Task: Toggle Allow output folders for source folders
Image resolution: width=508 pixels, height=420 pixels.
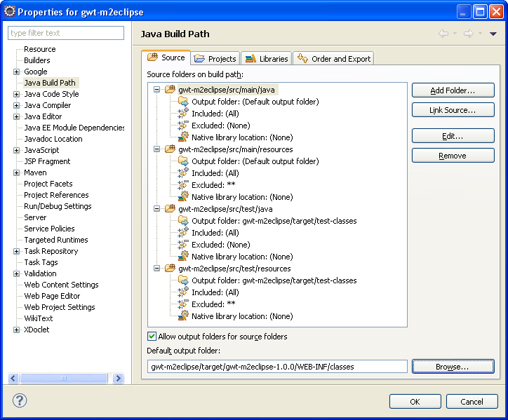Action: tap(152, 336)
